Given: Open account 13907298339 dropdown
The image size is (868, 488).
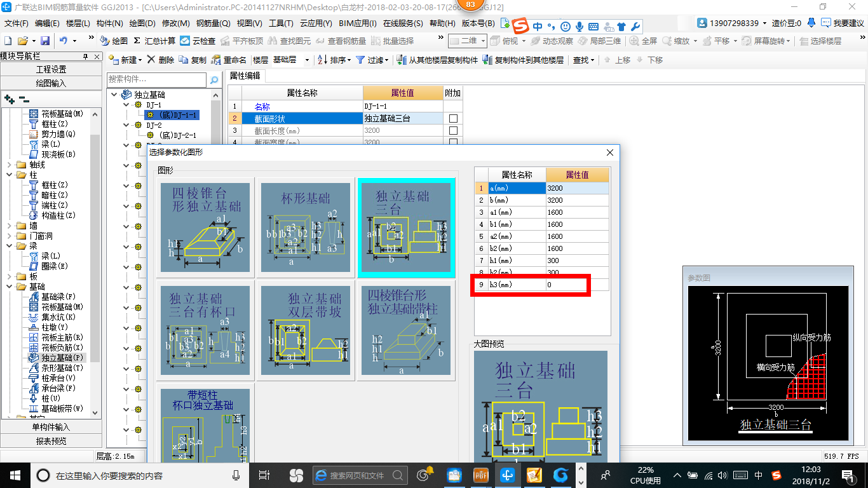Looking at the screenshot, I should pyautogui.click(x=732, y=23).
